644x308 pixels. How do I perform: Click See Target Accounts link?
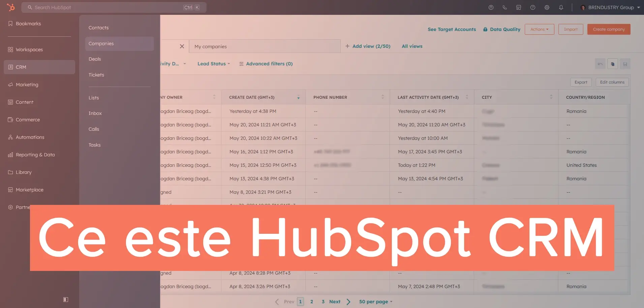pyautogui.click(x=452, y=29)
